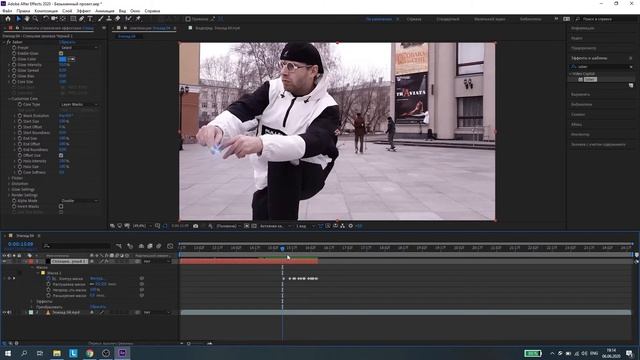Image resolution: width=640 pixels, height=360 pixels.
Task: Open the Символ panel
Action: click(x=578, y=114)
